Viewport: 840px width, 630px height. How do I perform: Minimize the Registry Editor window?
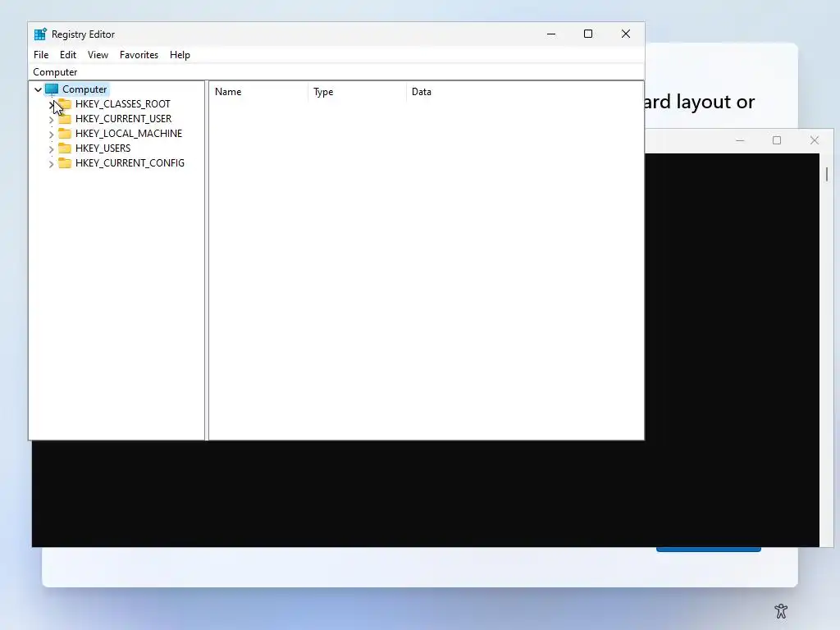[551, 34]
